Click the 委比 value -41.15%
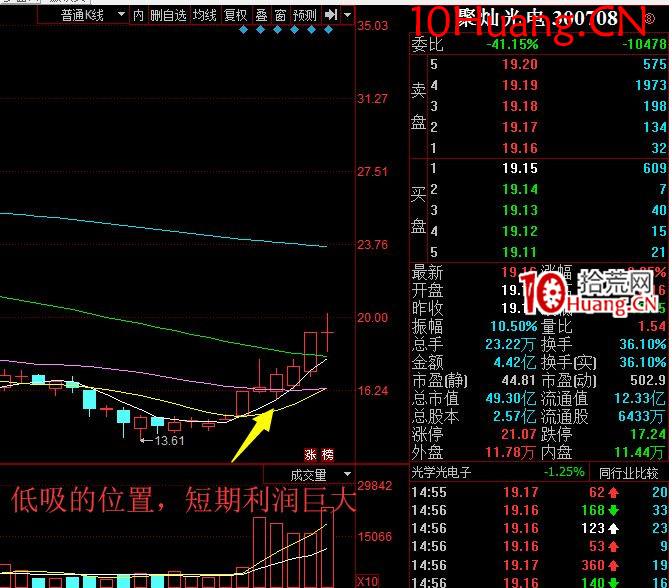The image size is (669, 588). pyautogui.click(x=512, y=44)
